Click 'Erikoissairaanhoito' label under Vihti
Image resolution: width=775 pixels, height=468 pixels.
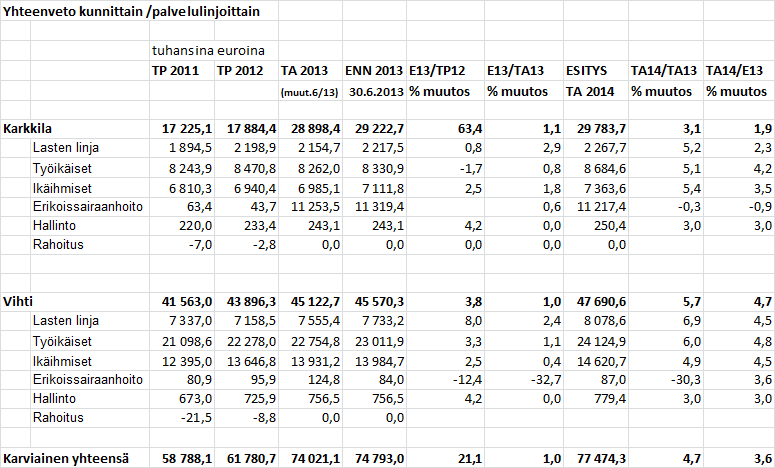[x=88, y=380]
